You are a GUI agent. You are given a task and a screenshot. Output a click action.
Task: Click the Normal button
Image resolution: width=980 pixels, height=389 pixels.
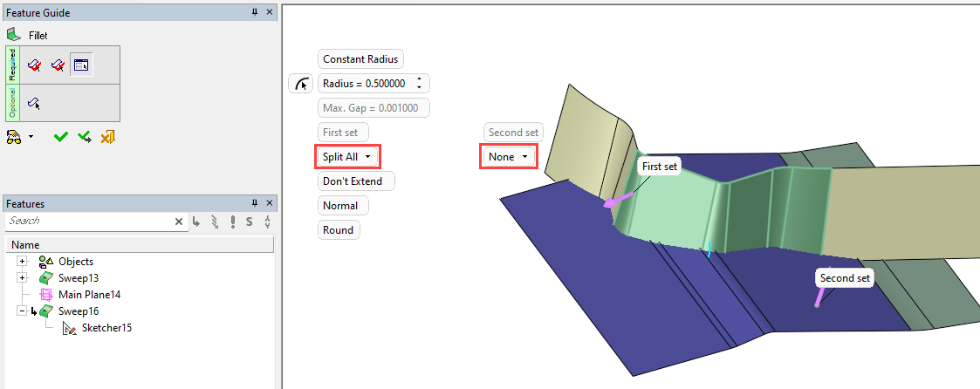(340, 206)
